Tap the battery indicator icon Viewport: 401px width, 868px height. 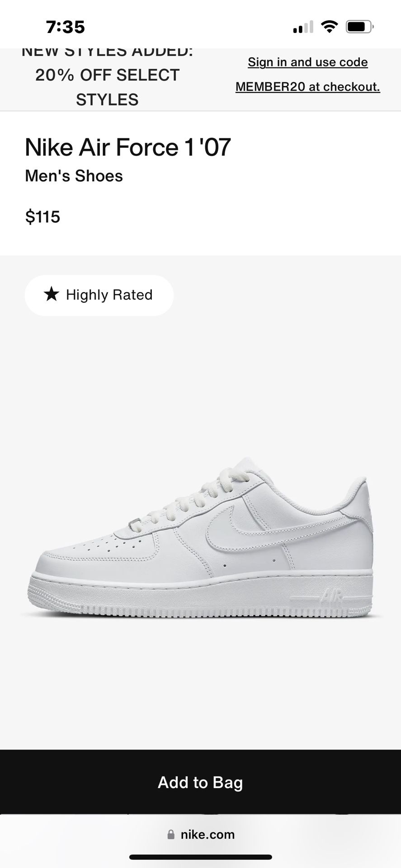359,27
